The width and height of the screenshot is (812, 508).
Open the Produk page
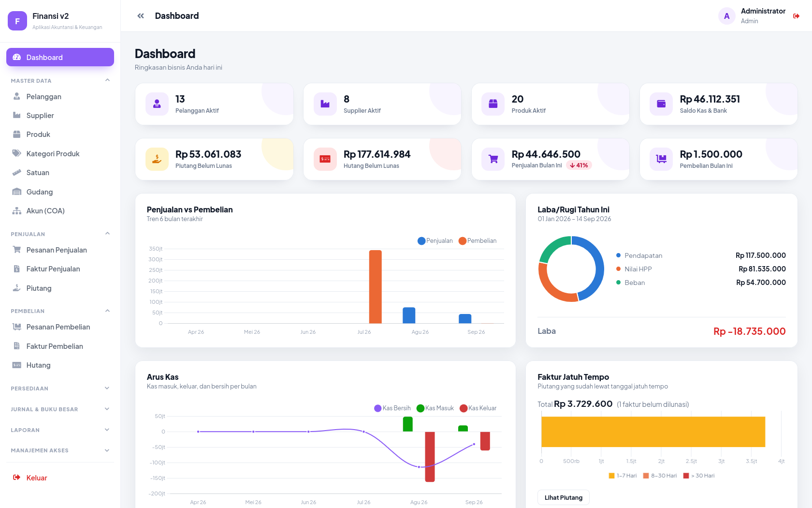coord(60,134)
